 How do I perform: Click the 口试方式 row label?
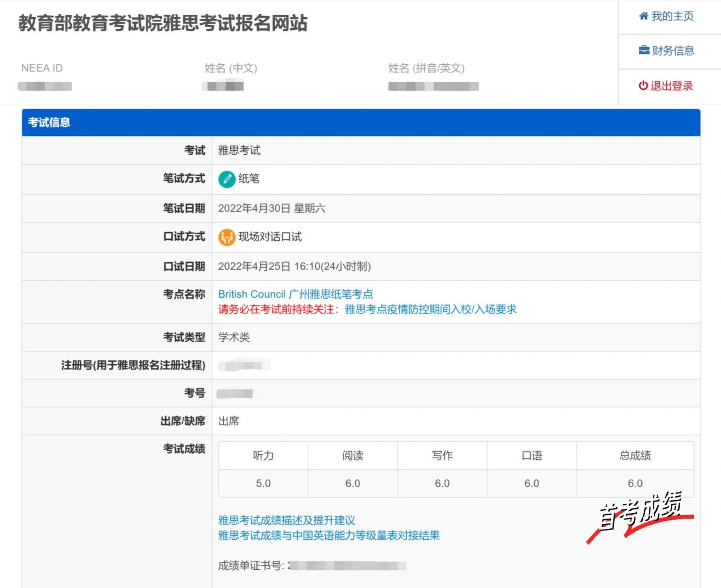[x=184, y=237]
